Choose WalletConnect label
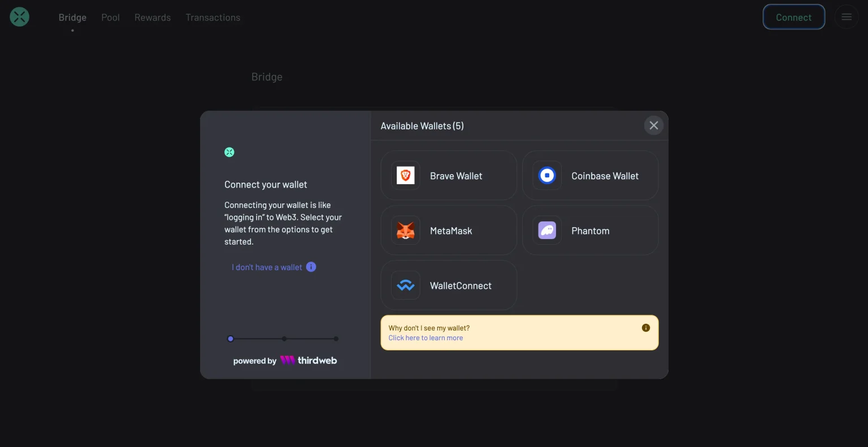 click(x=461, y=285)
